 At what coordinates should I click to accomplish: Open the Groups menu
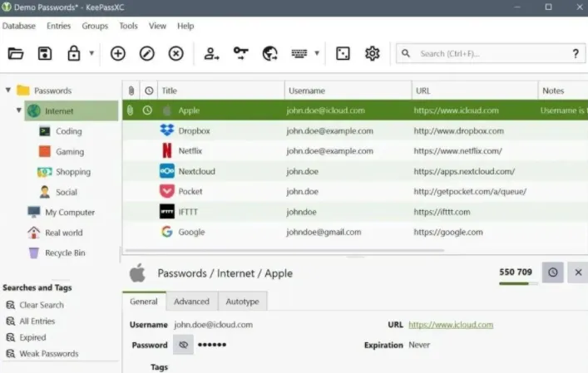pos(95,26)
